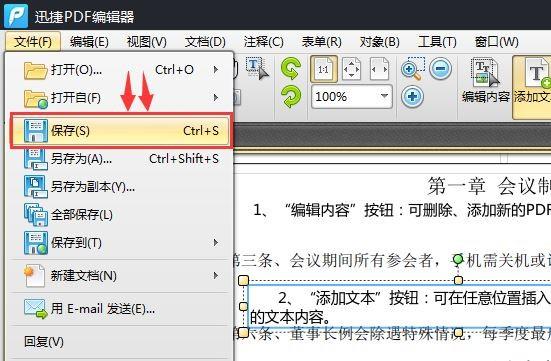Viewport: 551px width, 361px height.
Task: Click the folder-with-globe icon for 打开自
Action: 35,99
